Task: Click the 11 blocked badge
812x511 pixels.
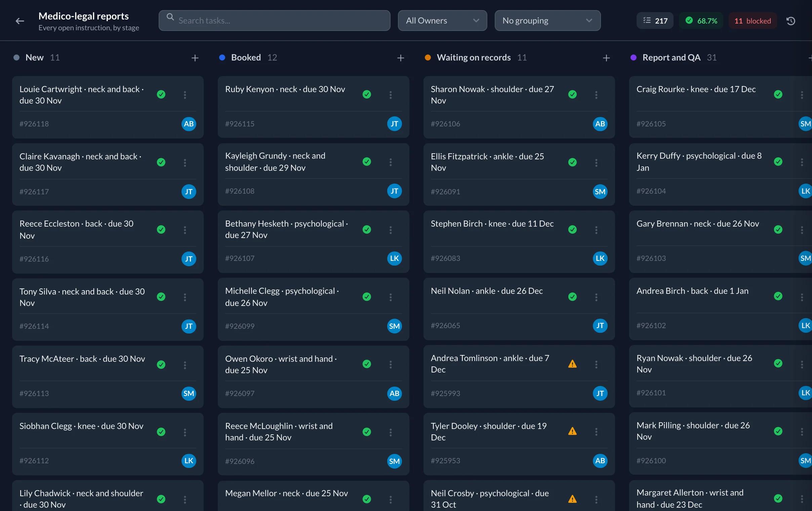Action: click(x=753, y=21)
